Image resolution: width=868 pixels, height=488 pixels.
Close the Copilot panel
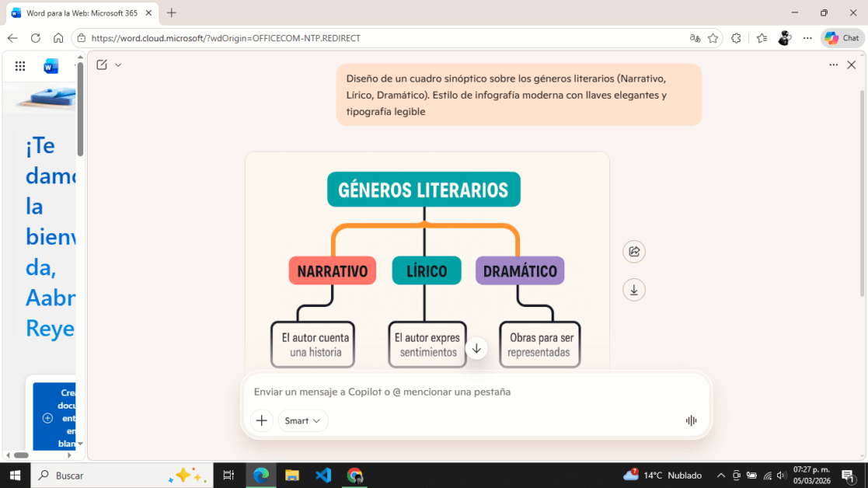tap(852, 65)
